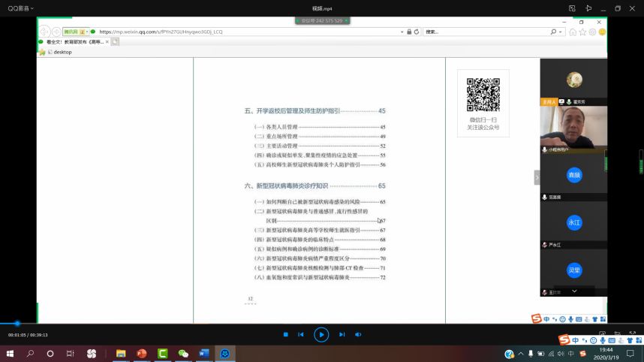
Task: Go to the browser home page icon
Action: (573, 32)
